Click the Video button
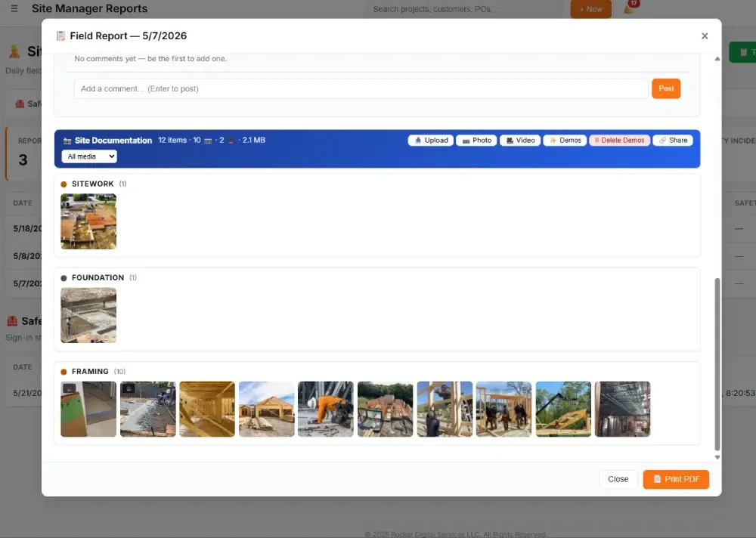756x538 pixels. (520, 141)
